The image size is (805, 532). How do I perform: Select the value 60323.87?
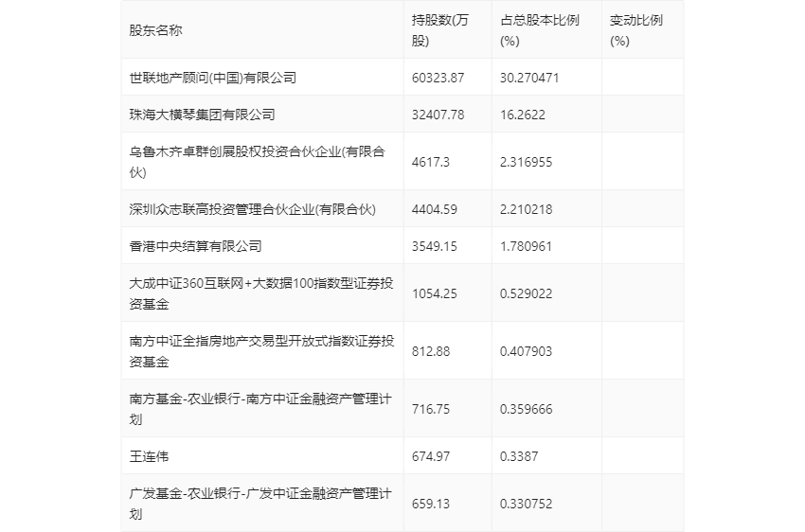click(x=438, y=78)
